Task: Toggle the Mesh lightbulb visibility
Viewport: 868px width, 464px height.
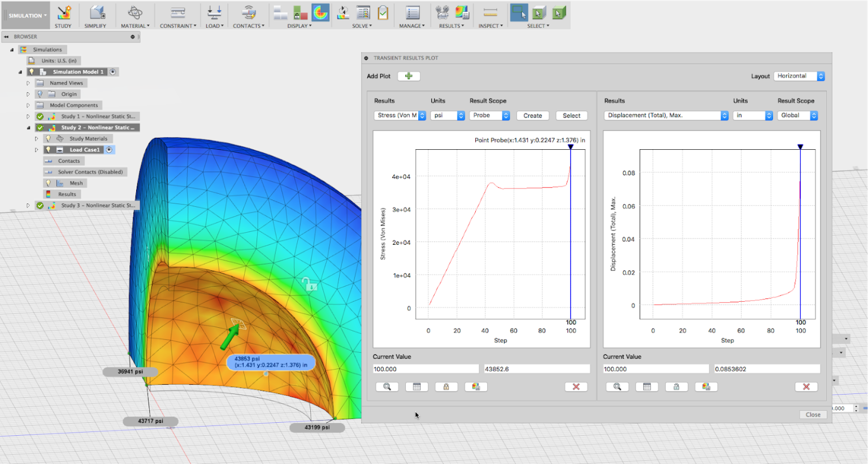Action: coord(47,183)
